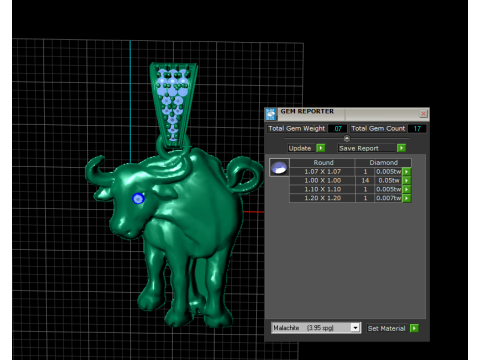Click the Total Gem Count label

[x=378, y=129]
